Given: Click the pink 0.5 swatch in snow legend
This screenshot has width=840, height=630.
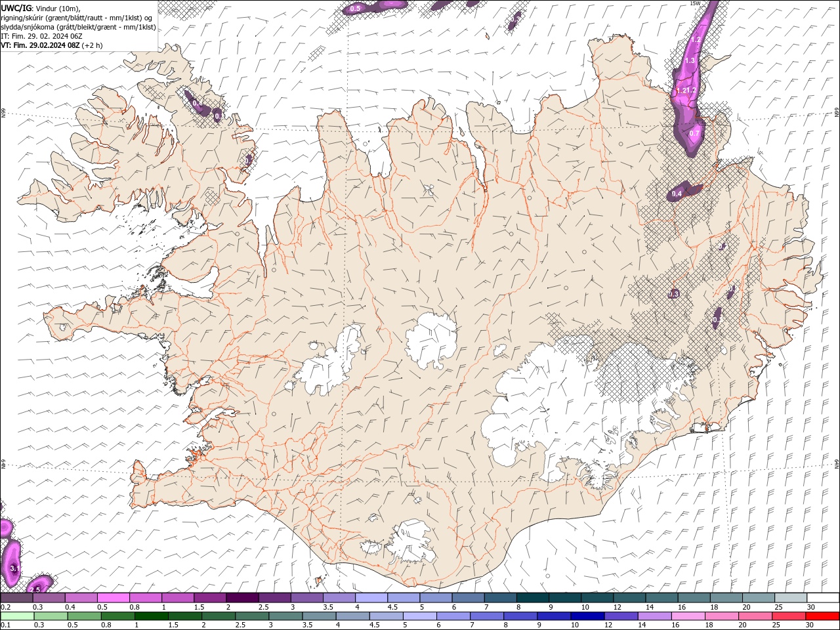Looking at the screenshot, I should click(x=113, y=598).
